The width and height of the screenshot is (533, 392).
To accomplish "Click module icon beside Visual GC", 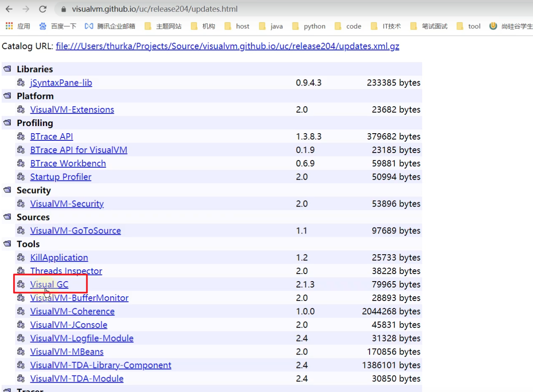I will [x=21, y=285].
